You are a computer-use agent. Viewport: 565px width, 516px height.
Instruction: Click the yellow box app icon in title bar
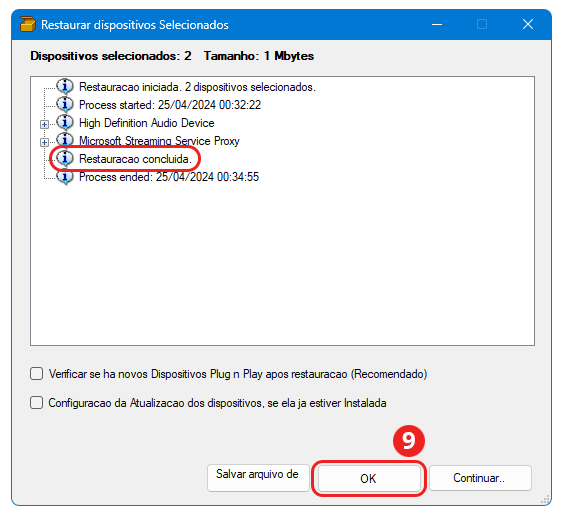pos(28,25)
